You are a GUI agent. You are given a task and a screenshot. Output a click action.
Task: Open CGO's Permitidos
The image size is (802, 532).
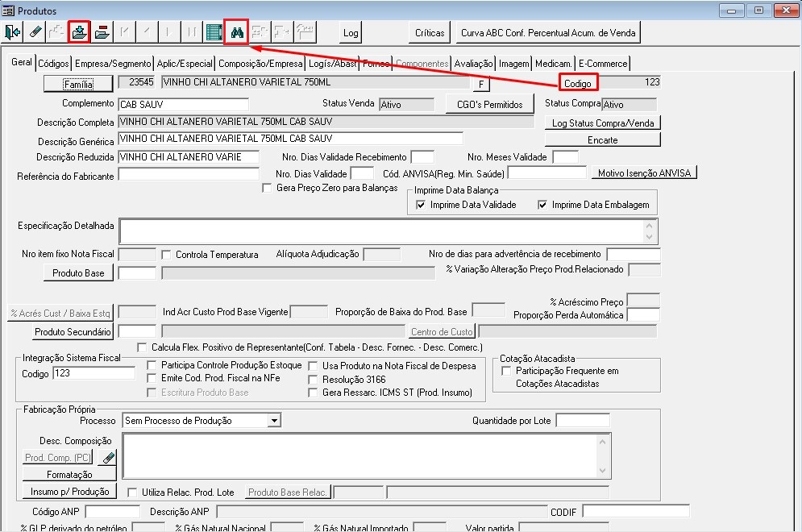(489, 104)
